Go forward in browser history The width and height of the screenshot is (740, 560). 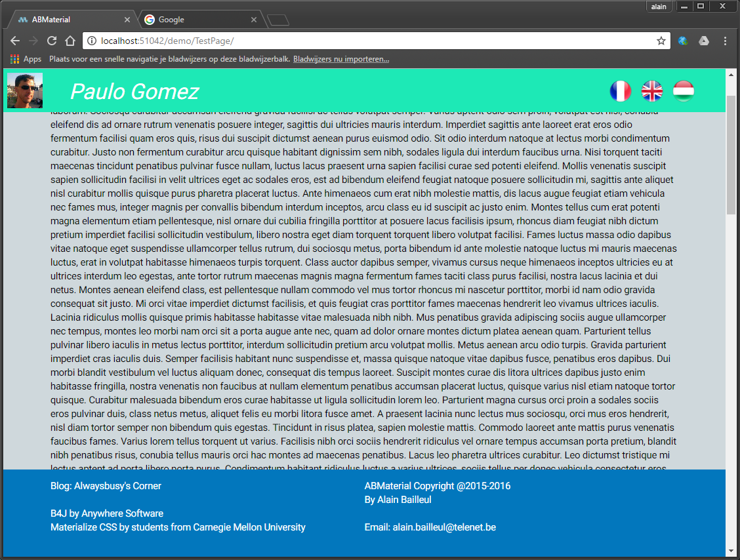[x=33, y=41]
